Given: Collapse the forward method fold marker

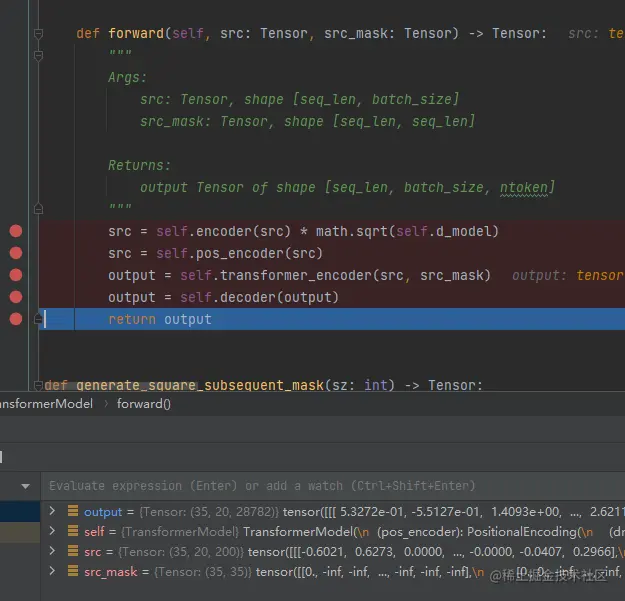Looking at the screenshot, I should [x=38, y=34].
